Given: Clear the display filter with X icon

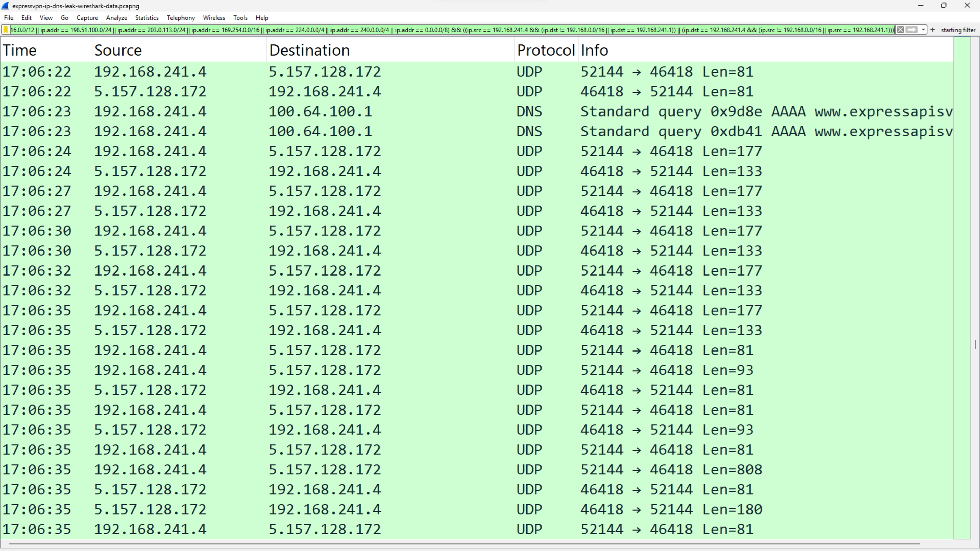Looking at the screenshot, I should pyautogui.click(x=900, y=30).
